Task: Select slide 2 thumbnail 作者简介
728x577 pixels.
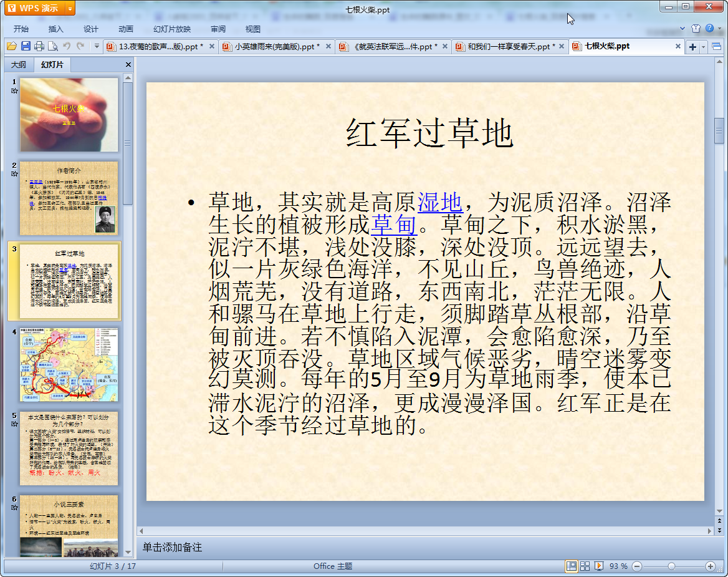Action: click(69, 198)
